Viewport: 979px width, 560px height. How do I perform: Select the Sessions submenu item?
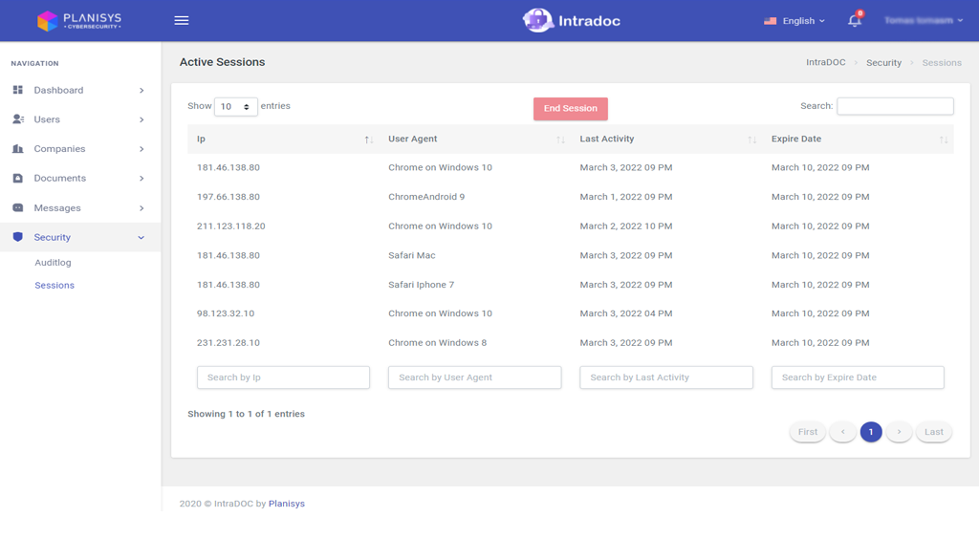pos(54,286)
